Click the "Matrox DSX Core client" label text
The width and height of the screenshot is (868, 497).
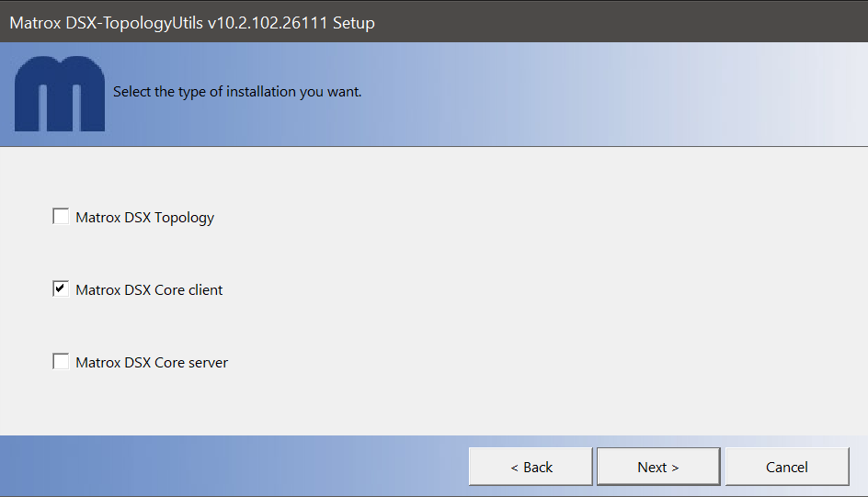point(149,290)
